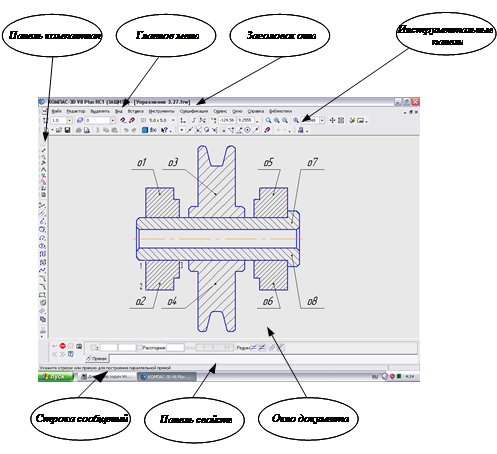The width and height of the screenshot is (497, 454).
Task: Select the circle tool in left panel
Action: 43,229
